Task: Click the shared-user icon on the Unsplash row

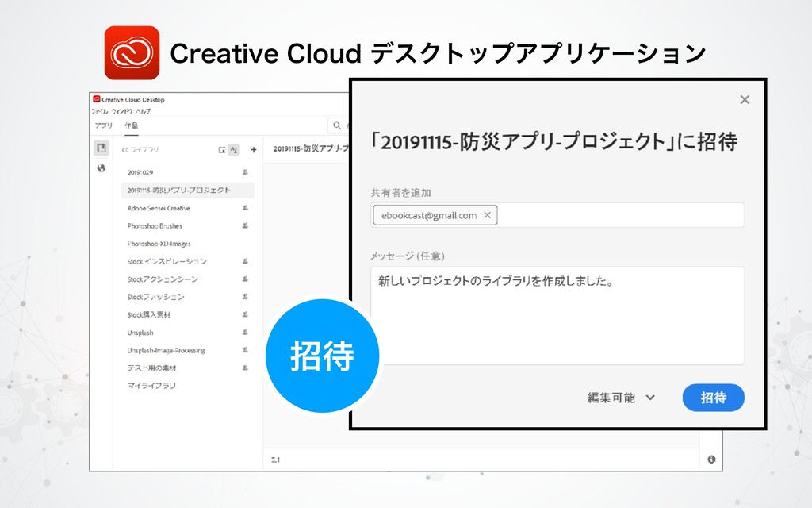Action: pos(245,332)
